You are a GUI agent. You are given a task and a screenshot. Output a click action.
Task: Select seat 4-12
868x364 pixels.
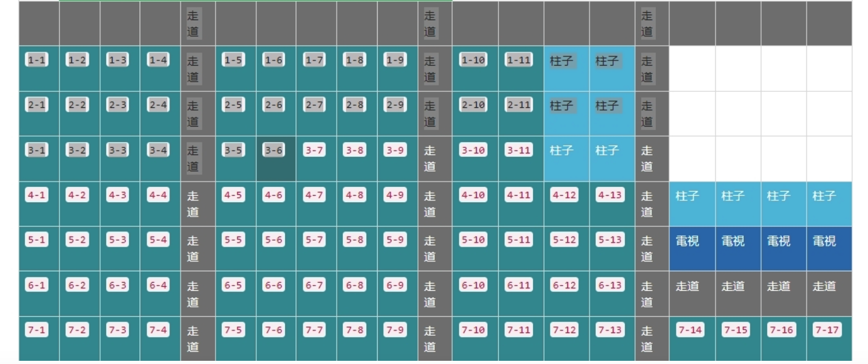pos(564,195)
